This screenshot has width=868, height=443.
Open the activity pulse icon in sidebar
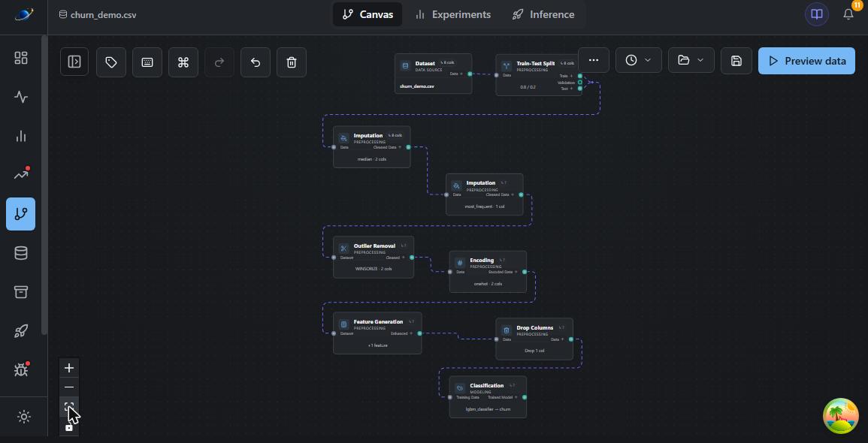(x=20, y=97)
